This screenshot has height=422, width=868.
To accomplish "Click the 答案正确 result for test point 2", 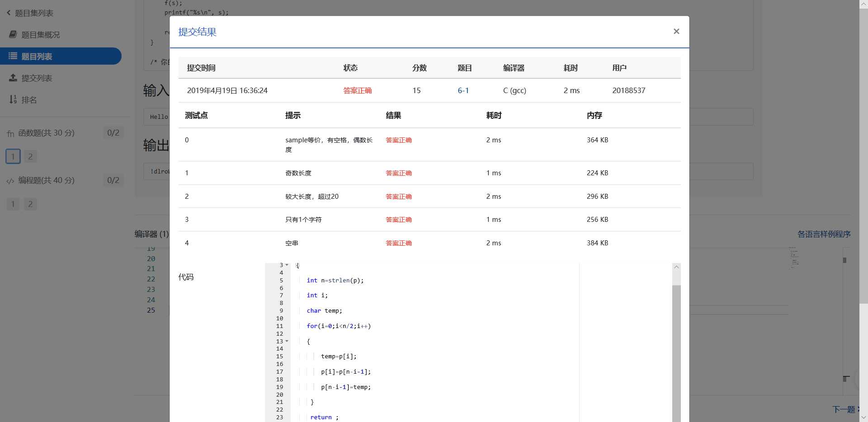I will 398,197.
